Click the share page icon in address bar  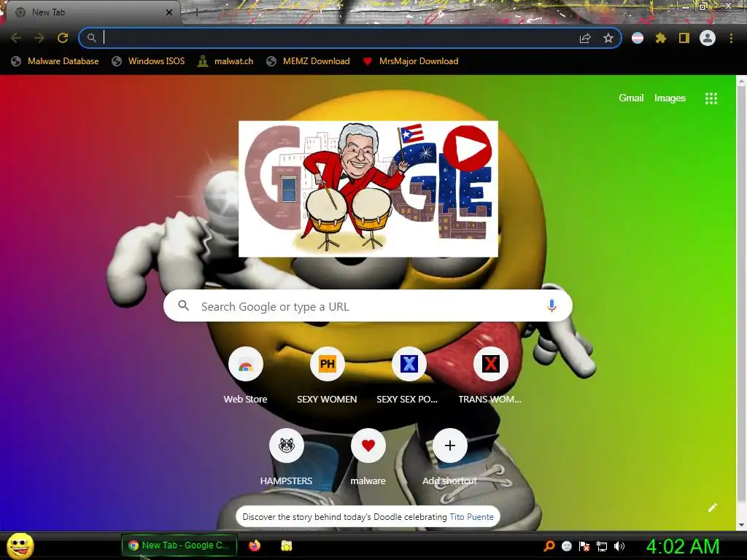(585, 38)
